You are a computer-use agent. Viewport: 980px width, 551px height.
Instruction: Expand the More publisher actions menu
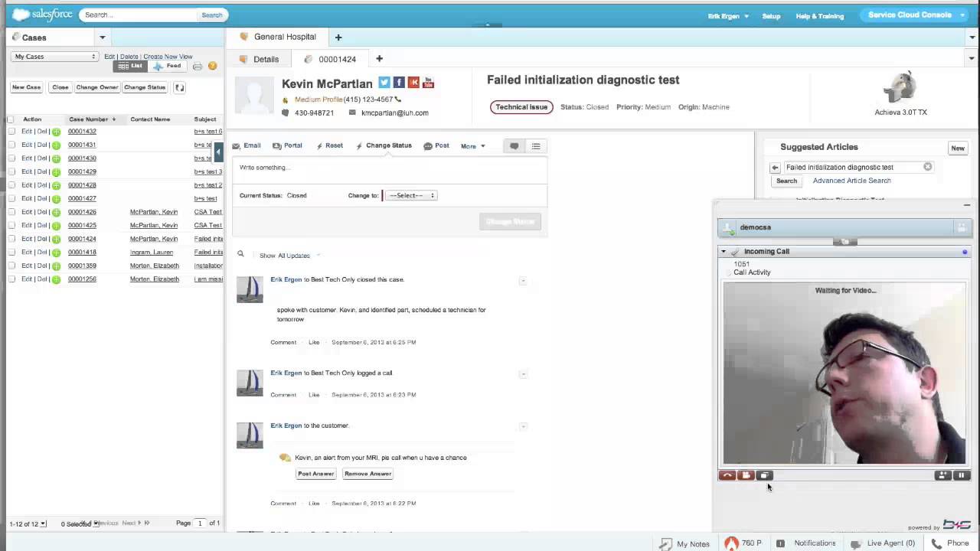point(473,146)
